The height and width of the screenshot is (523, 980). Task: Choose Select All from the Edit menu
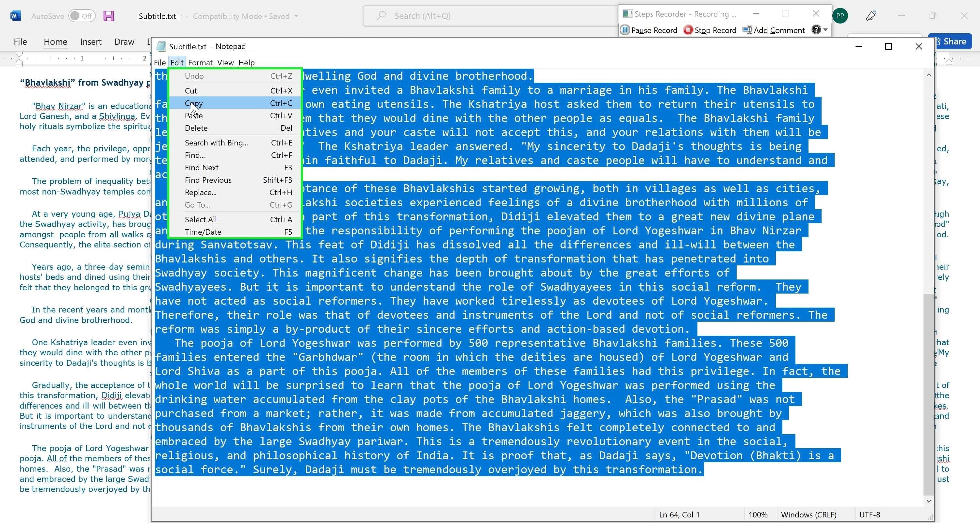pyautogui.click(x=236, y=220)
